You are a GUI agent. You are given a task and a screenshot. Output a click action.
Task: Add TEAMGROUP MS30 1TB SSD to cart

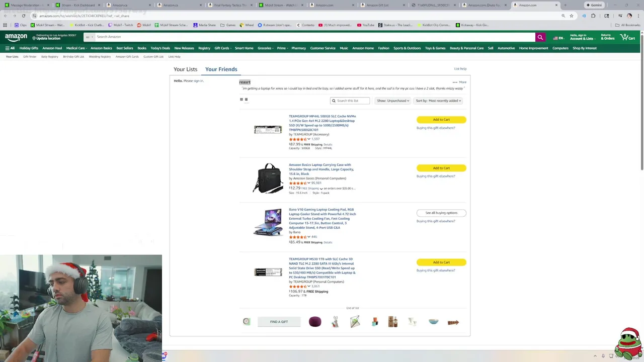click(x=441, y=262)
